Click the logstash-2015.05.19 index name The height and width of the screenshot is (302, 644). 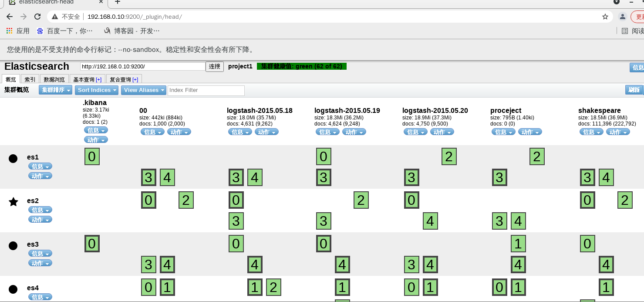(x=347, y=111)
